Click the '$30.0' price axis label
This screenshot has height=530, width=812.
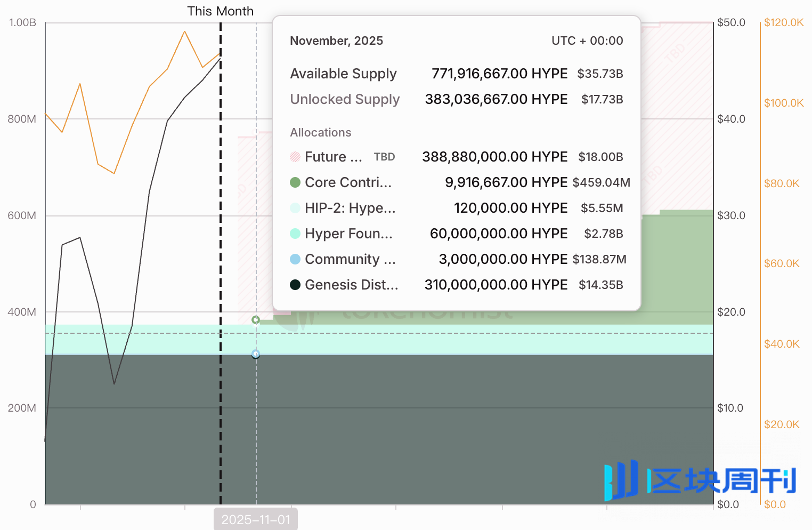[x=731, y=215]
